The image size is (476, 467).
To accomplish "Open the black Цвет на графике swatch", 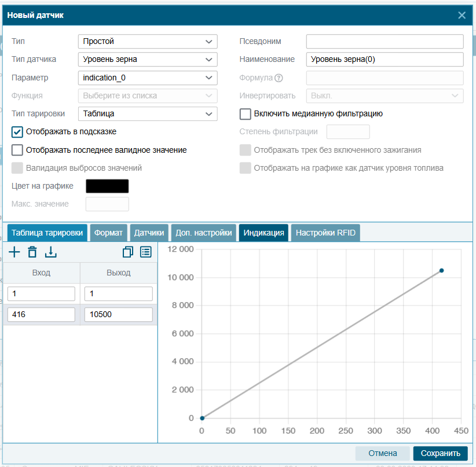I will (x=107, y=186).
